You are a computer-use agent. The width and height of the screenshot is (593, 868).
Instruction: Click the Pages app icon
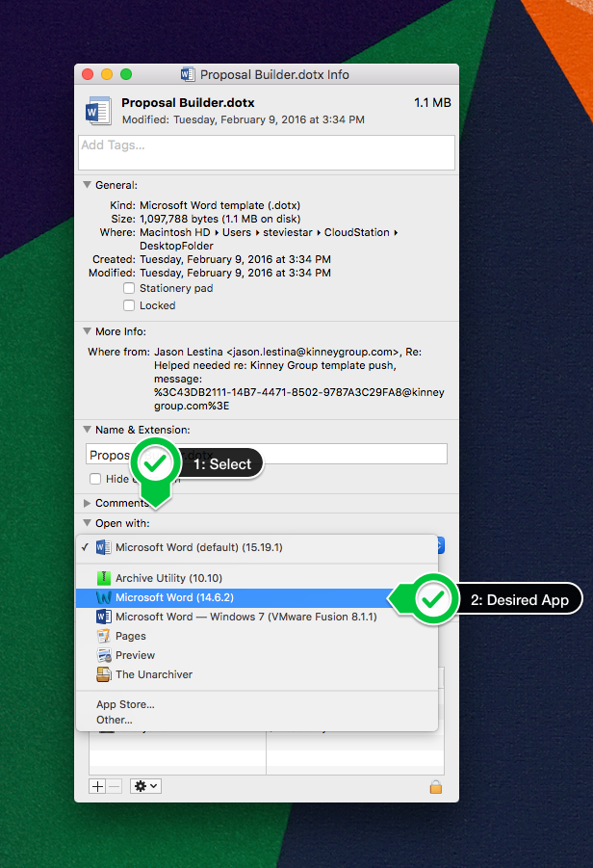point(103,636)
